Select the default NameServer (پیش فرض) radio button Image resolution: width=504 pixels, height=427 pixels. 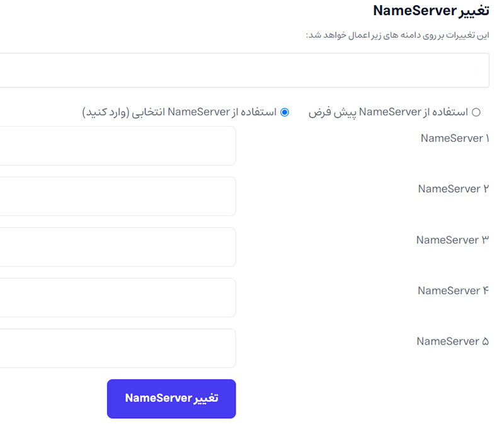(x=476, y=113)
